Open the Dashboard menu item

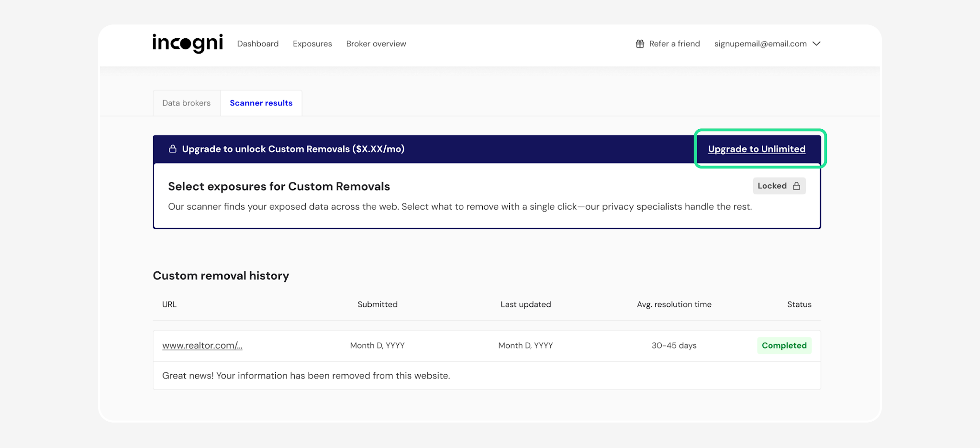[x=257, y=44]
